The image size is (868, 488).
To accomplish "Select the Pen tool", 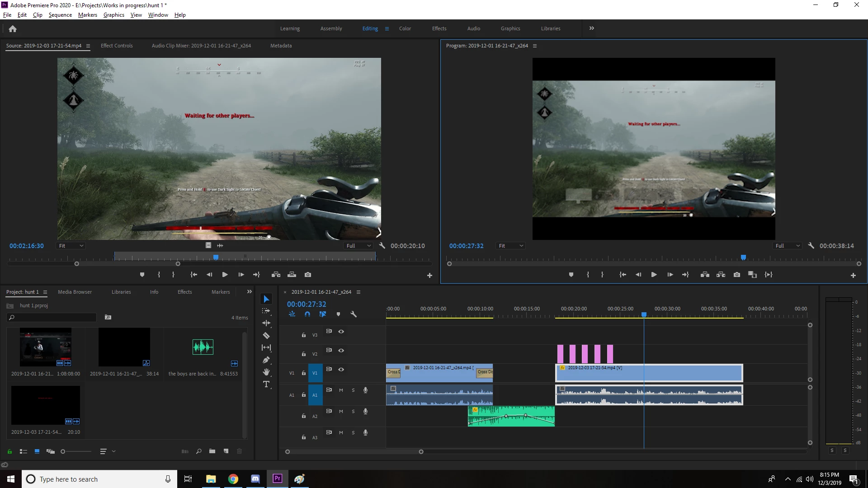I will tap(266, 360).
